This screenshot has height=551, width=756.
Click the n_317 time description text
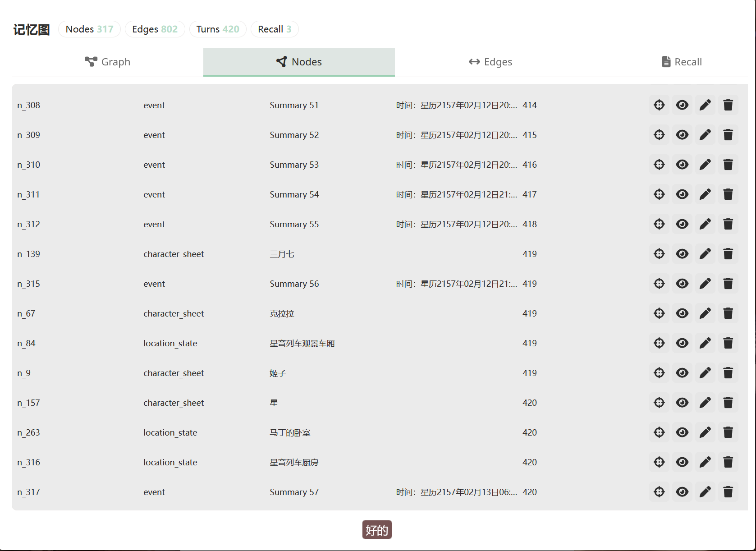pyautogui.click(x=456, y=492)
